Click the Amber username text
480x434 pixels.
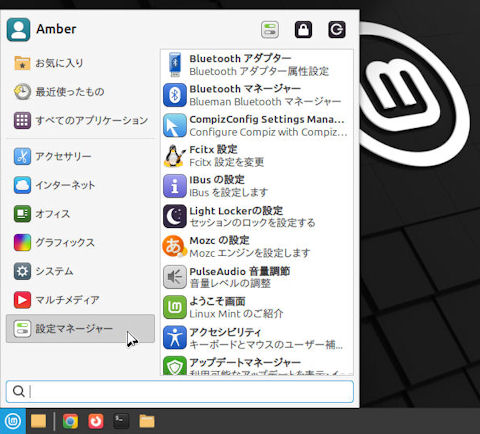coord(56,29)
